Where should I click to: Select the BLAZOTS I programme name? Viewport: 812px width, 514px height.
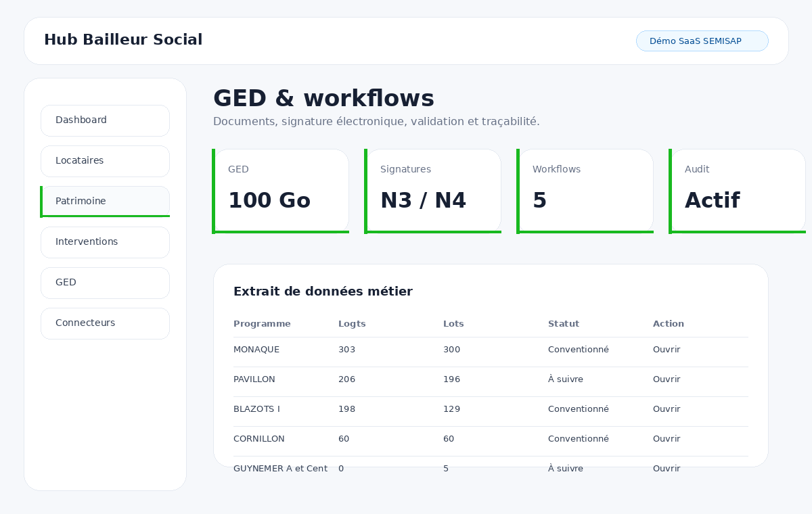256,409
